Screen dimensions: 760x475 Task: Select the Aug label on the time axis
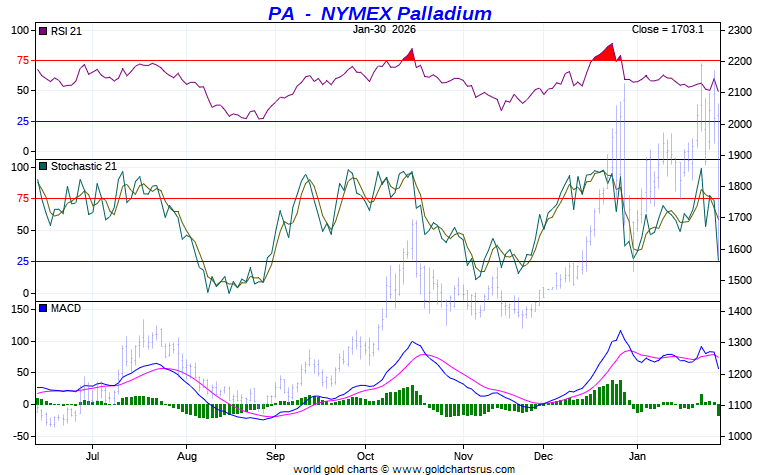[185, 456]
